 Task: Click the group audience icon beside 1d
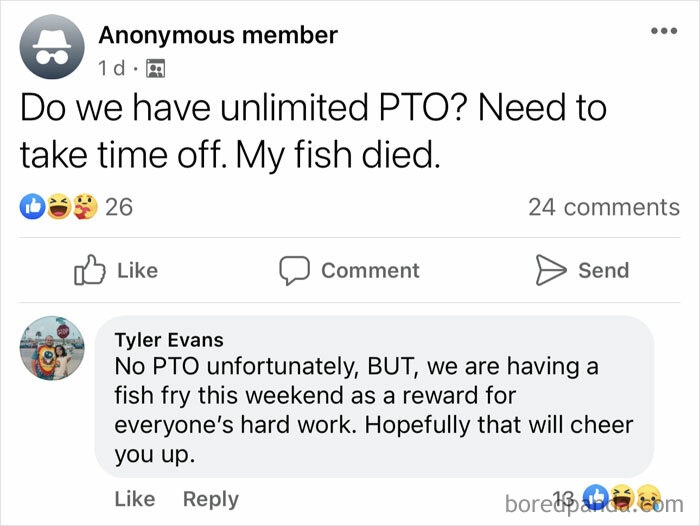pyautogui.click(x=156, y=68)
